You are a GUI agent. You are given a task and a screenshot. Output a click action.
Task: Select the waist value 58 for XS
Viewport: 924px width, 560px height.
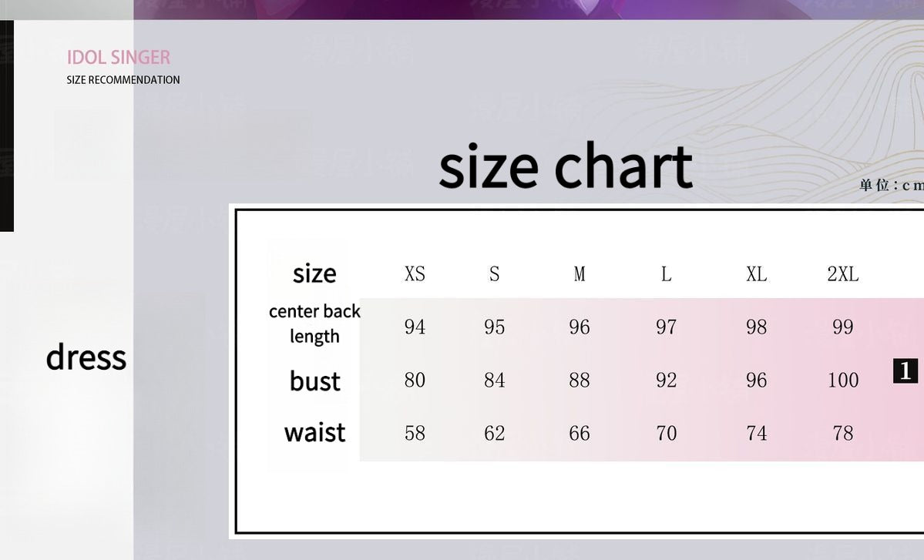[x=415, y=433]
